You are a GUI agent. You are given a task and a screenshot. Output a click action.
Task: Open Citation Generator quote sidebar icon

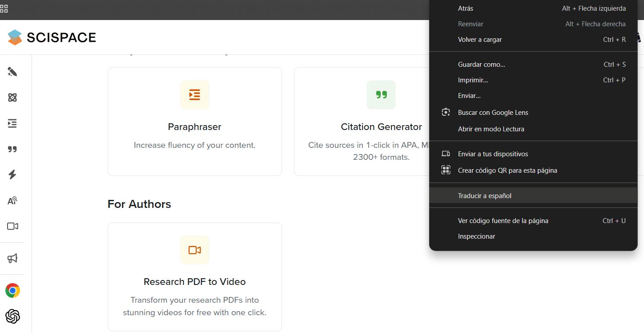pyautogui.click(x=12, y=149)
